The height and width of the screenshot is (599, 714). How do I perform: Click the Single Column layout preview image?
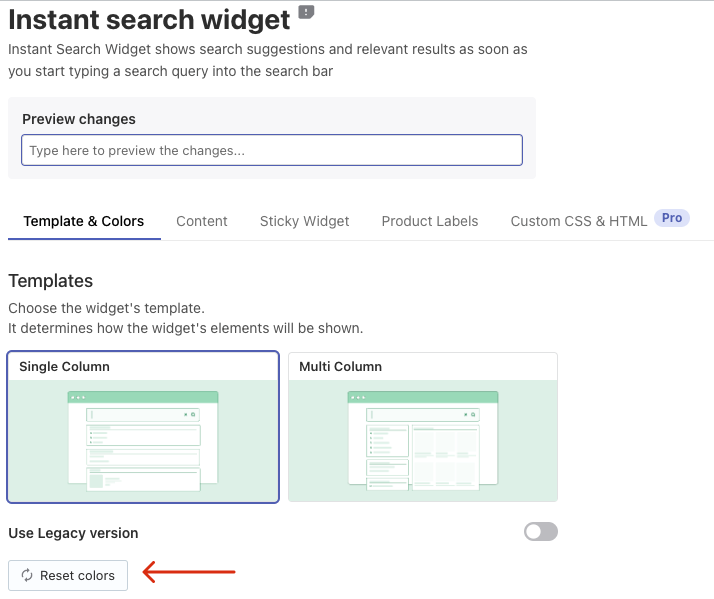[x=142, y=440]
